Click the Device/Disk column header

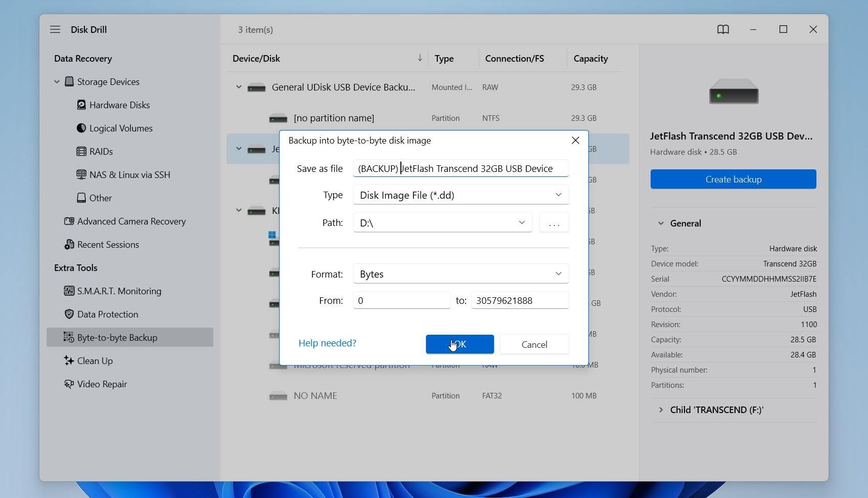(x=256, y=59)
